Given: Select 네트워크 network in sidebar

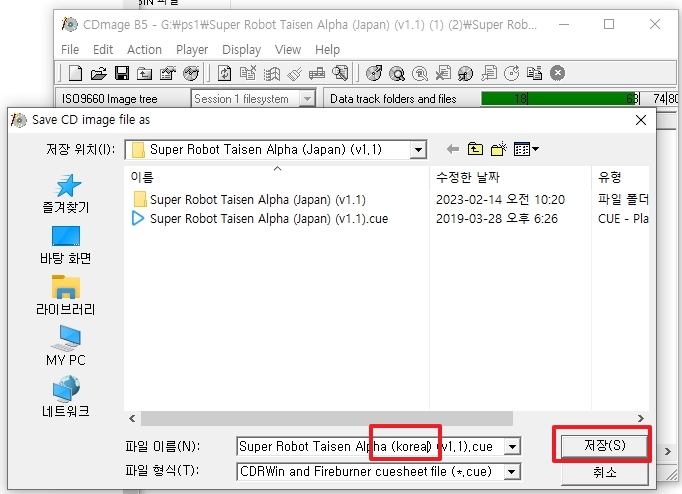Looking at the screenshot, I should click(66, 397).
